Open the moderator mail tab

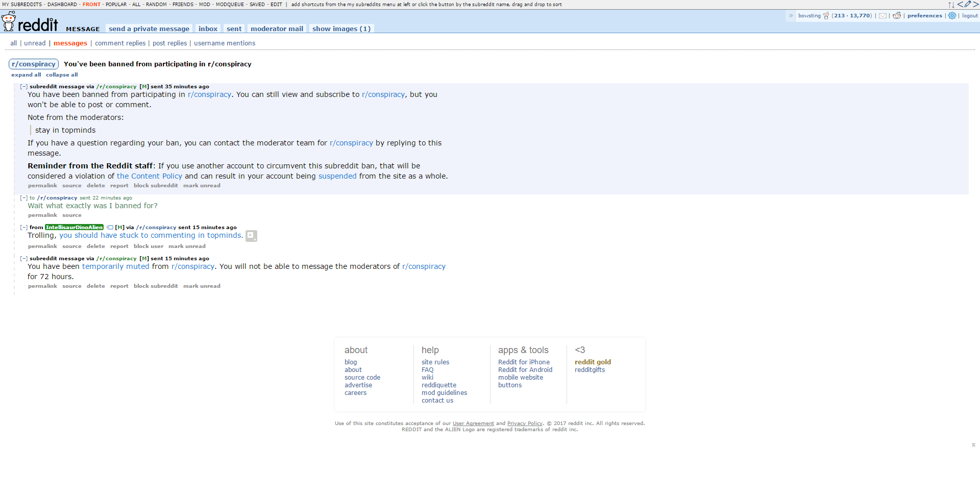click(277, 29)
